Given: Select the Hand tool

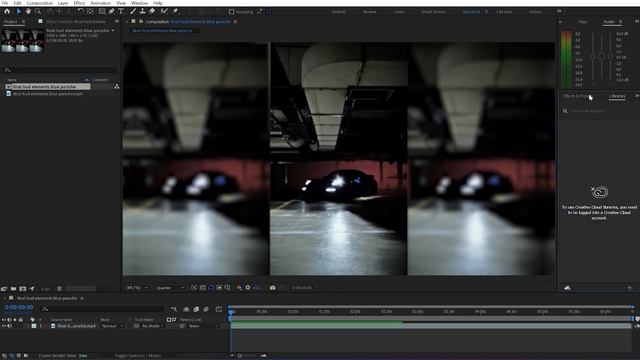Looking at the screenshot, I should [28, 11].
